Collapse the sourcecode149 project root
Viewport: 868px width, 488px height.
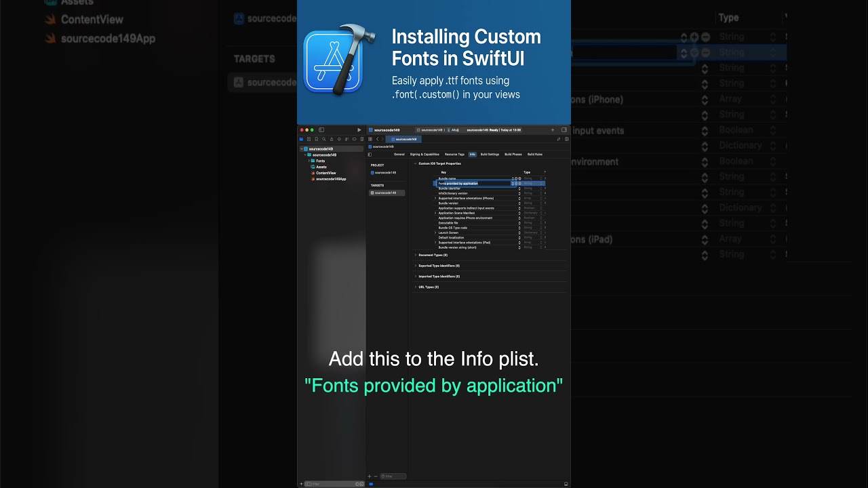click(301, 148)
